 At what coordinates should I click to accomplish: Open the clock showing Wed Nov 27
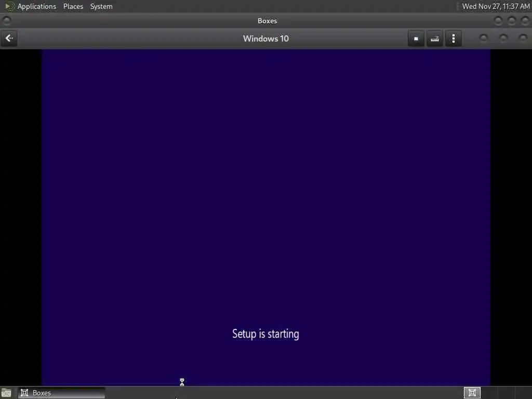point(496,6)
